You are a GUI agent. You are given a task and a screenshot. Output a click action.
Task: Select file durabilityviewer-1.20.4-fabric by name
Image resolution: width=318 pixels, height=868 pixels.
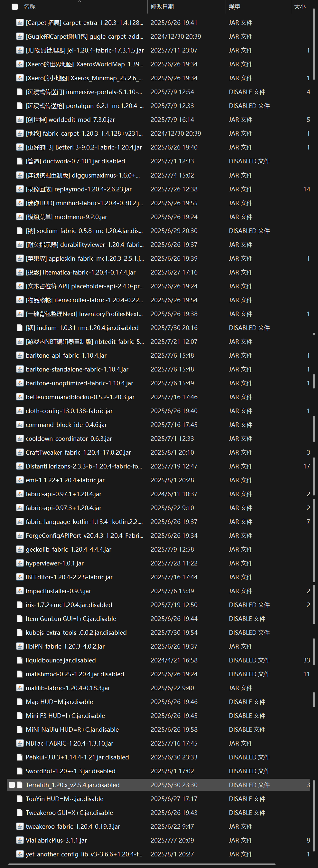pyautogui.click(x=84, y=245)
